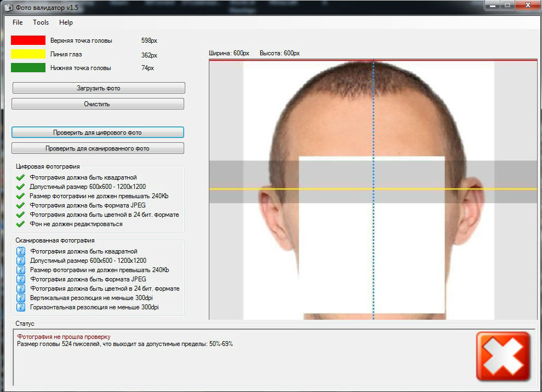Click the Очистить button

[98, 104]
